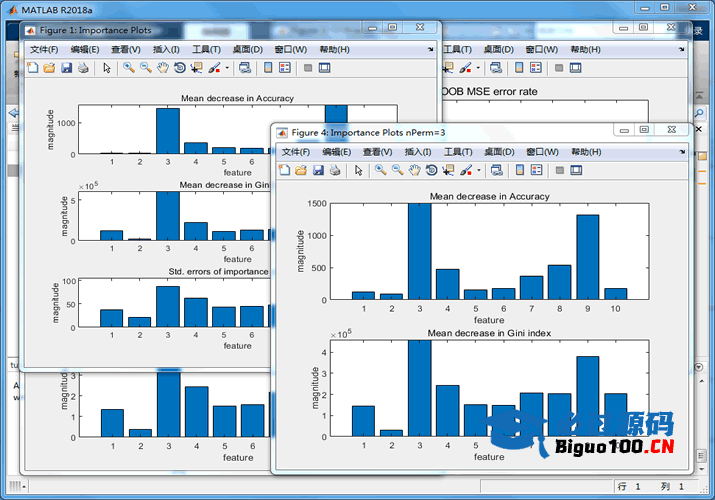
Task: Click feature 9 bar in Figure 4 Accuracy plot
Action: point(587,257)
